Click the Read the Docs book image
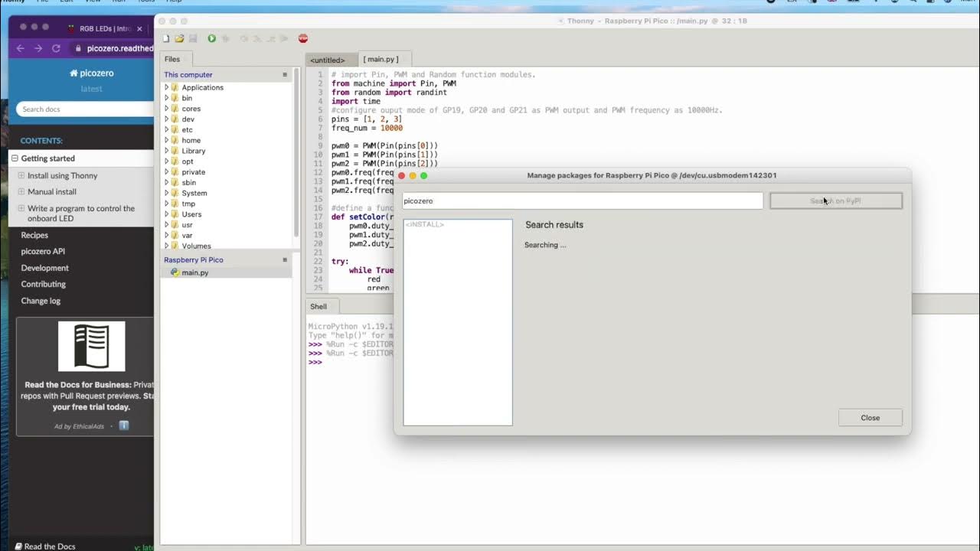 coord(92,347)
